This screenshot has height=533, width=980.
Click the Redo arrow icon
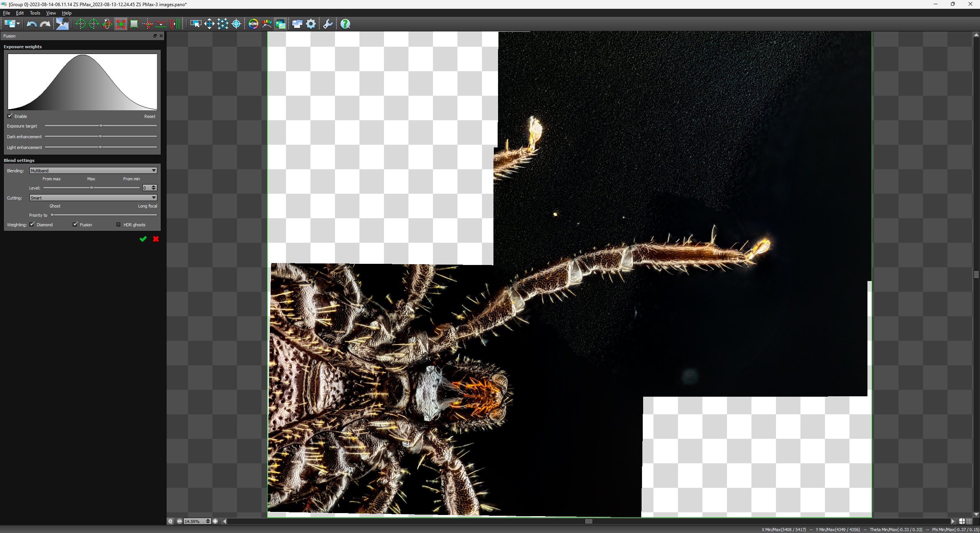(x=45, y=24)
